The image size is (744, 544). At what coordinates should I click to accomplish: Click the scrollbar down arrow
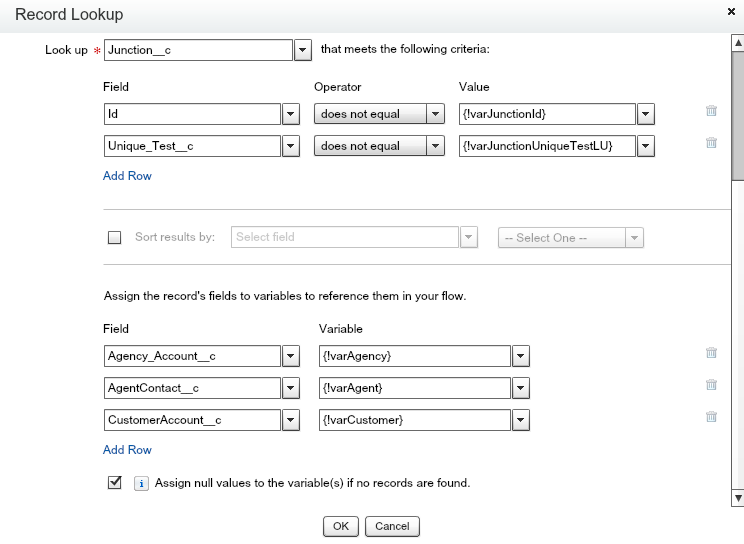coord(738,497)
